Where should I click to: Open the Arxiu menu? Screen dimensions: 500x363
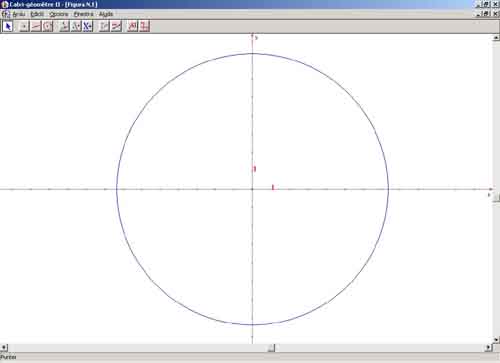click(x=19, y=14)
